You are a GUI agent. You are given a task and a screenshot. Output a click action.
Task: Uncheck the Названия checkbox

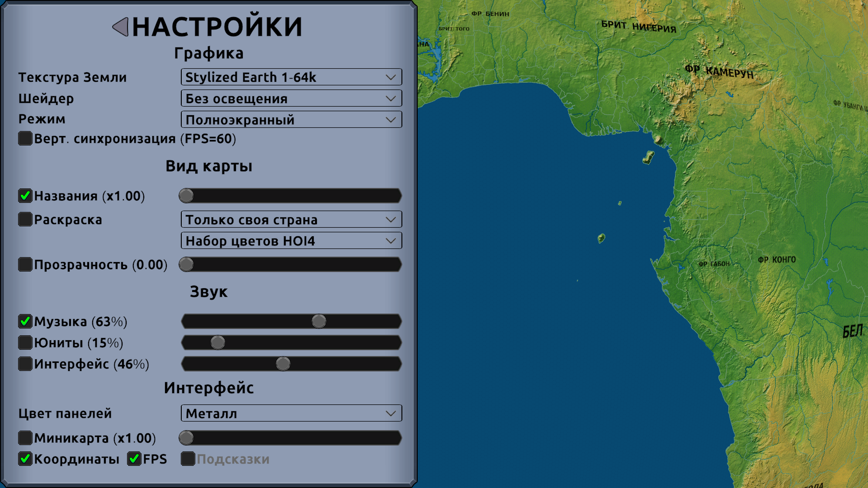pyautogui.click(x=25, y=196)
